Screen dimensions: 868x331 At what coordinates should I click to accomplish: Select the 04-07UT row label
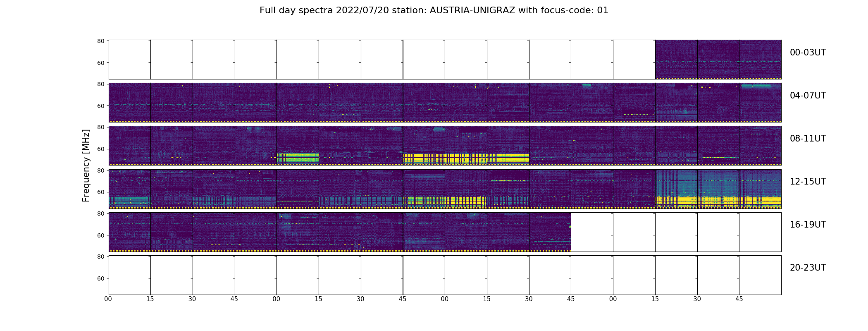point(808,96)
